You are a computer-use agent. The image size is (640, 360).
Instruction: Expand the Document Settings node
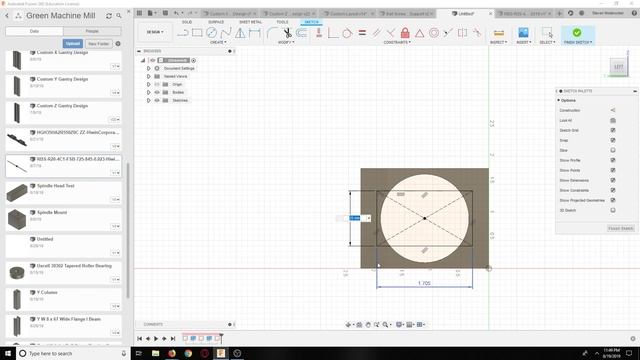[x=149, y=68]
